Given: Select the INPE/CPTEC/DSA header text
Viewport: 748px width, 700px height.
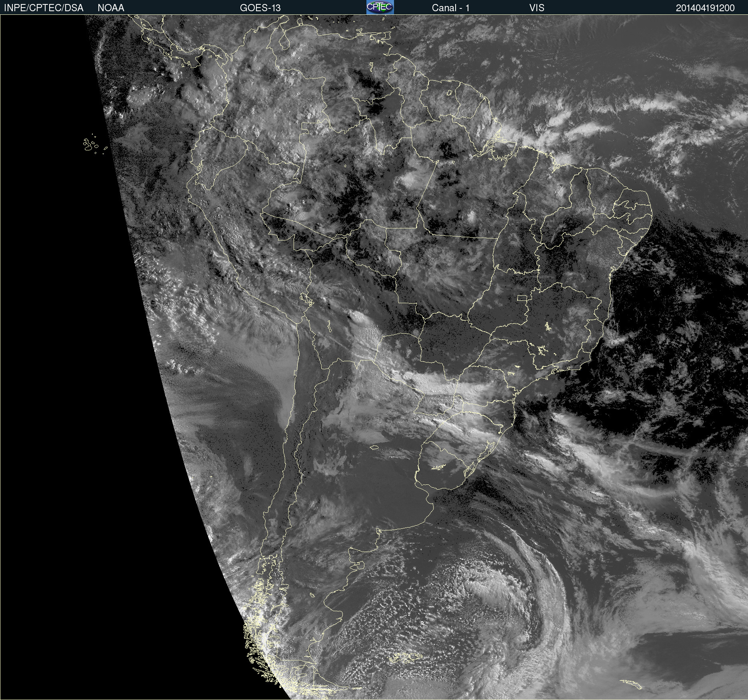Looking at the screenshot, I should (44, 8).
